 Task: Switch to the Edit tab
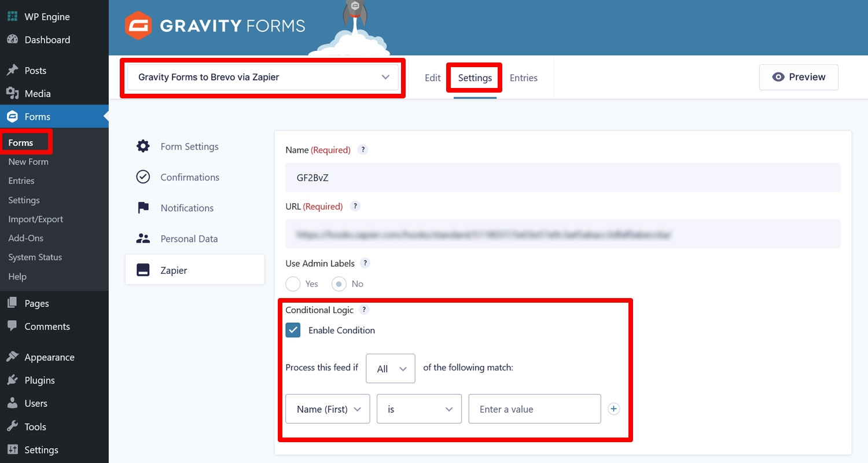pos(433,78)
